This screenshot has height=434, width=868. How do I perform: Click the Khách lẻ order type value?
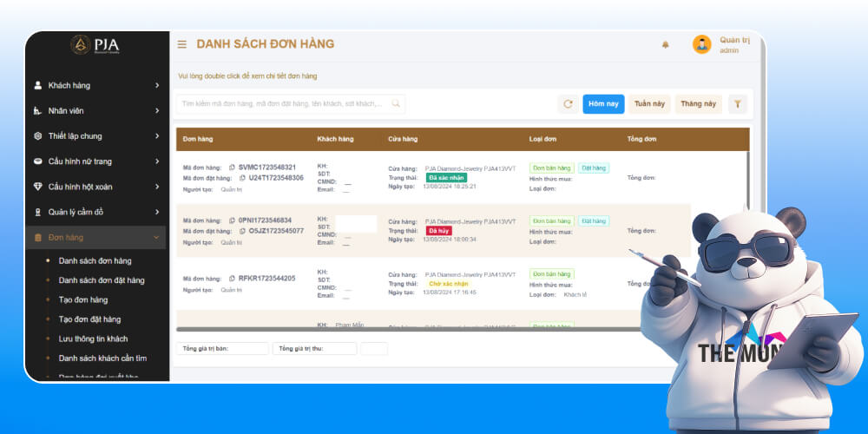[x=575, y=294]
